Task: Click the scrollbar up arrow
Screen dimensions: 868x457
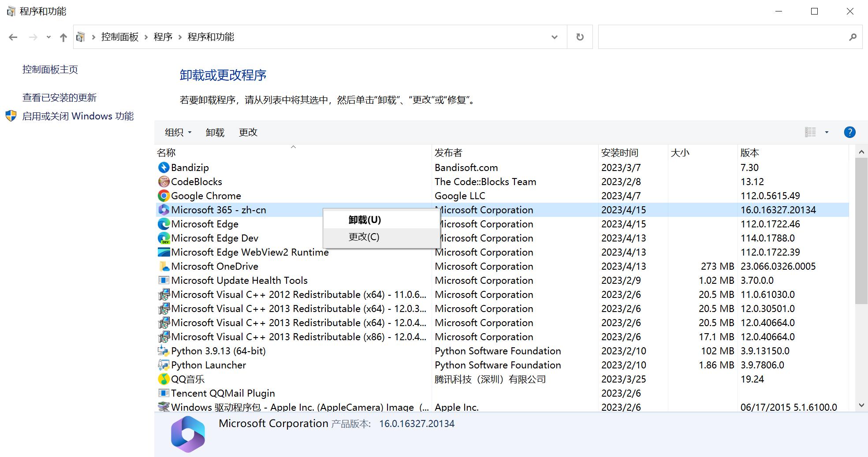Action: (x=861, y=152)
